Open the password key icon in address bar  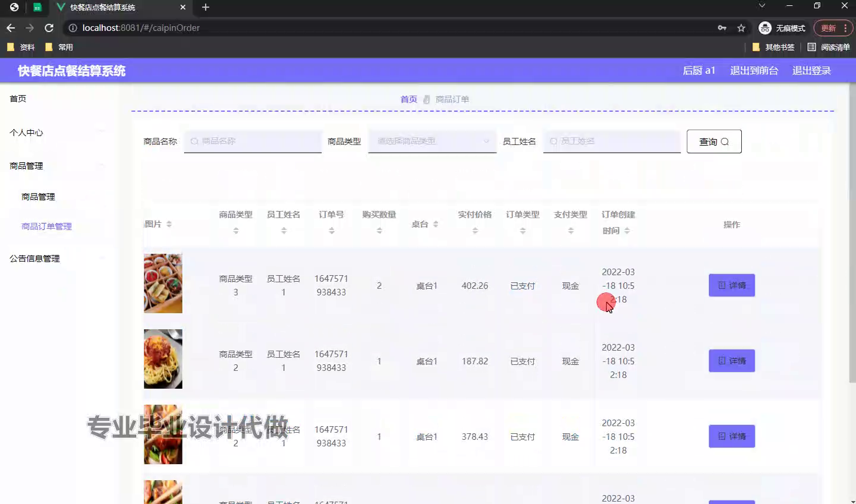pyautogui.click(x=722, y=28)
